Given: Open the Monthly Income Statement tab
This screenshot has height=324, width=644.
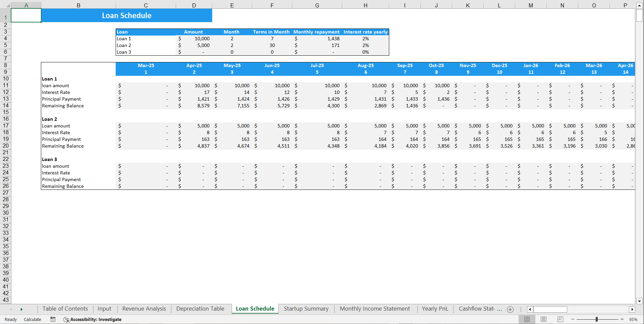Looking at the screenshot, I should point(375,309).
